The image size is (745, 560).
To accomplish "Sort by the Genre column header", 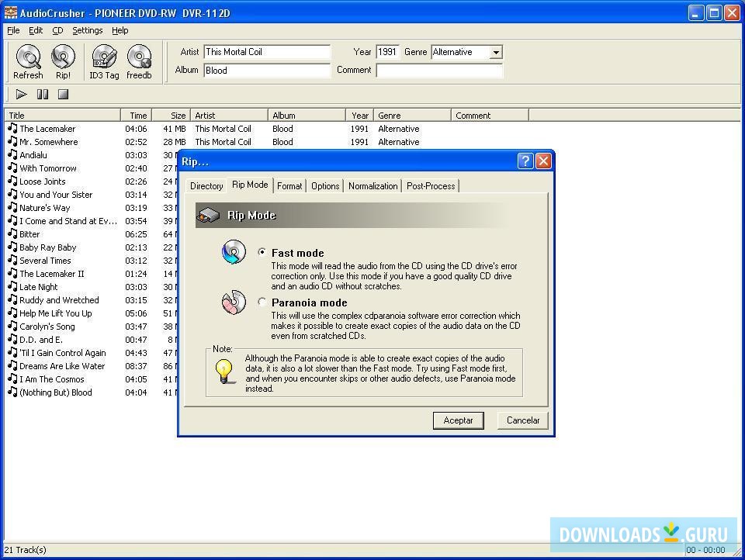I will (412, 115).
